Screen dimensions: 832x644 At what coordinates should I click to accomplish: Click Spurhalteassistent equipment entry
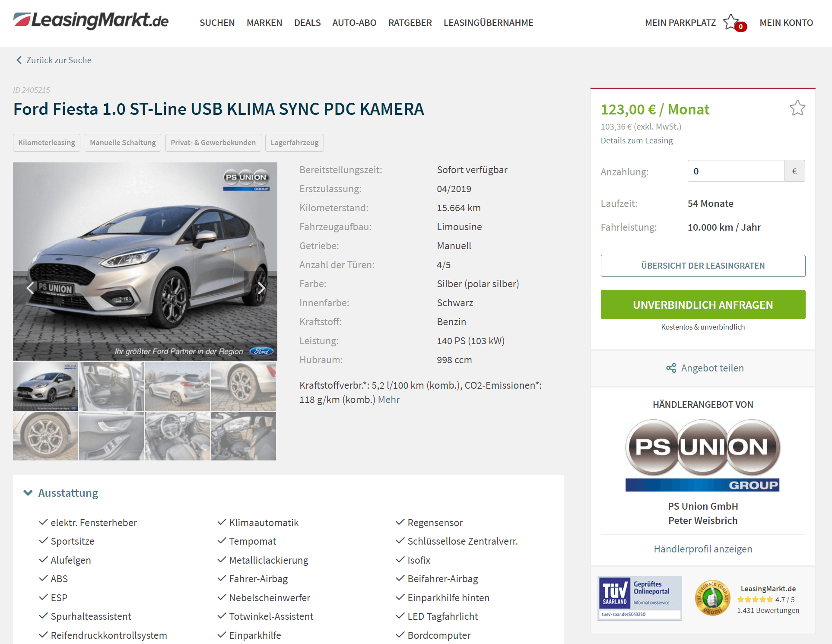point(91,616)
